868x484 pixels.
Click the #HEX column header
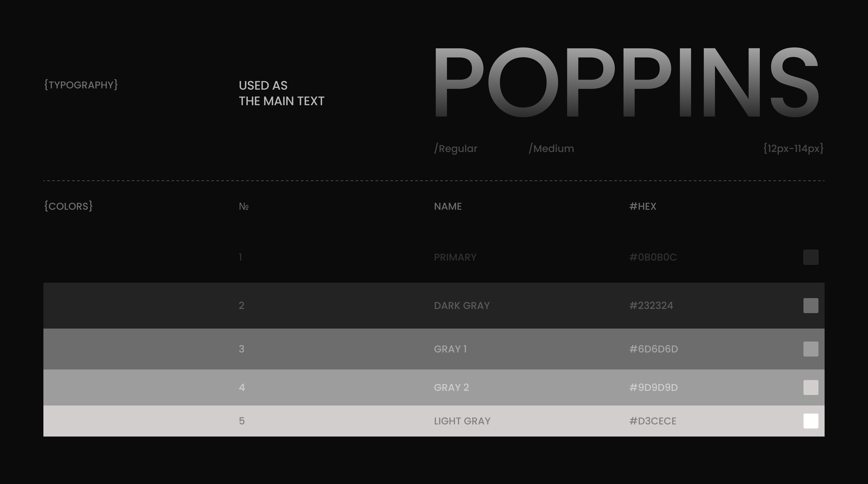coord(643,206)
